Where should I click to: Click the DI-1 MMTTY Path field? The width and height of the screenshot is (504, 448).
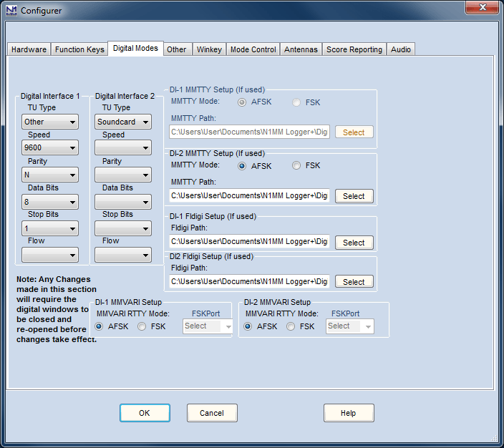(249, 132)
